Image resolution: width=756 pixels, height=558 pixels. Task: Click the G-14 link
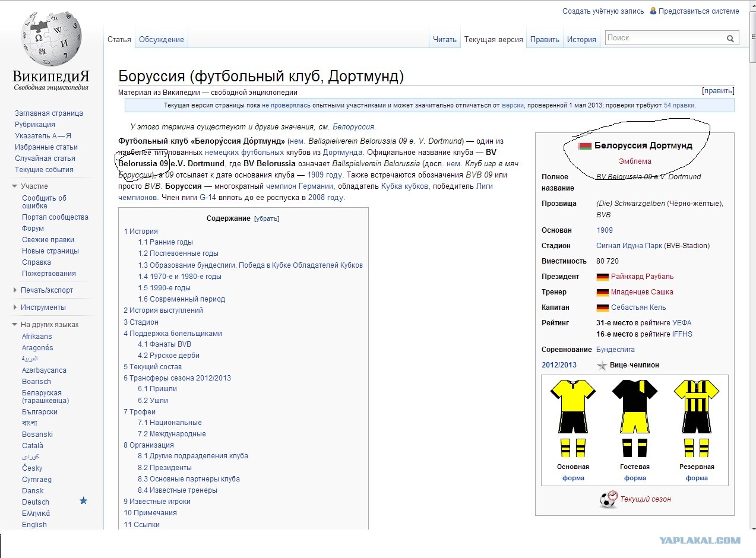(207, 198)
